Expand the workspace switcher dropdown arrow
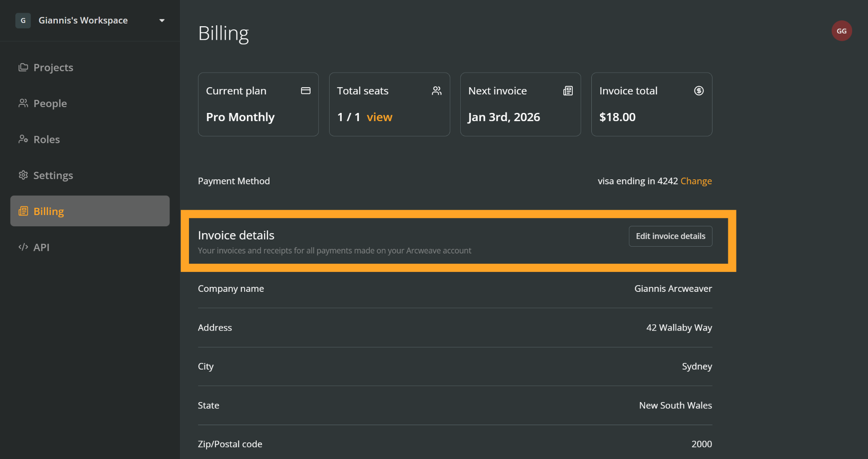 [x=162, y=21]
